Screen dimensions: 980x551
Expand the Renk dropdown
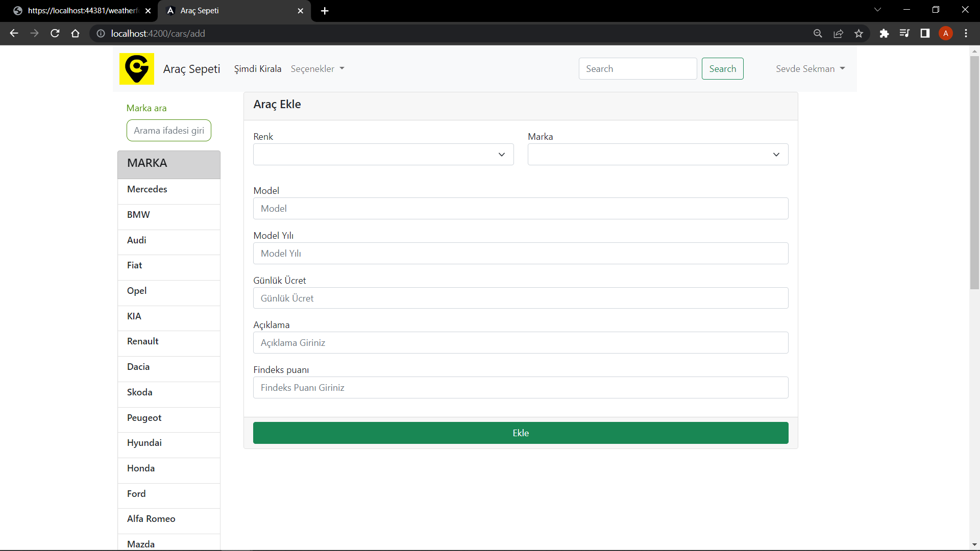point(383,155)
